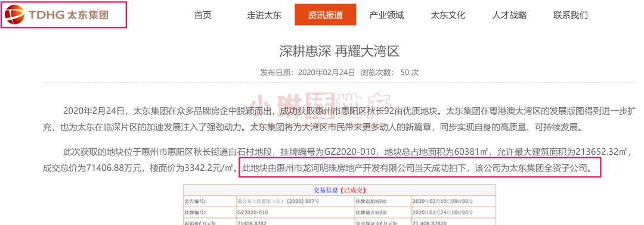Open the 产业领域 menu item

click(386, 15)
